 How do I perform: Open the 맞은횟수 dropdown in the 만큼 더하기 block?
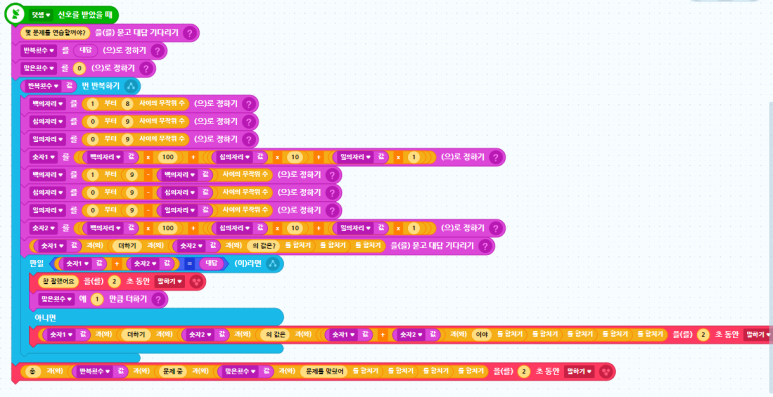point(56,299)
